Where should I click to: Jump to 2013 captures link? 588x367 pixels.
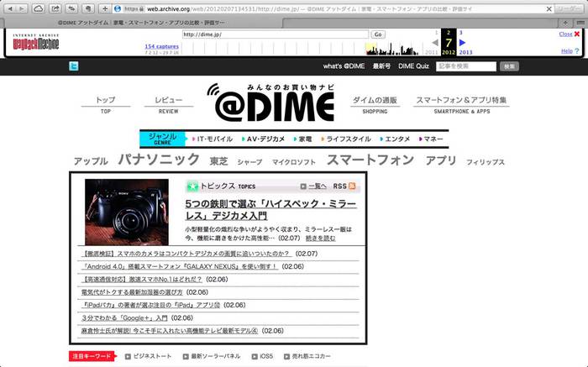click(465, 52)
